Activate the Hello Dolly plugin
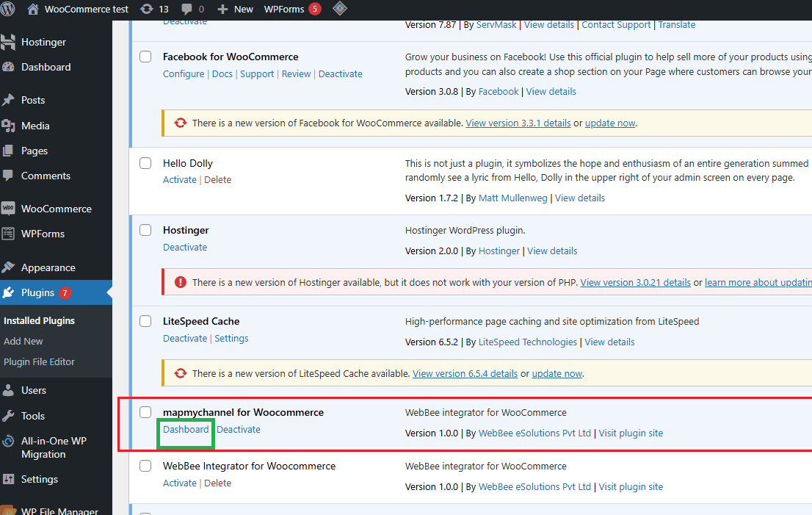This screenshot has height=515, width=812. [179, 179]
